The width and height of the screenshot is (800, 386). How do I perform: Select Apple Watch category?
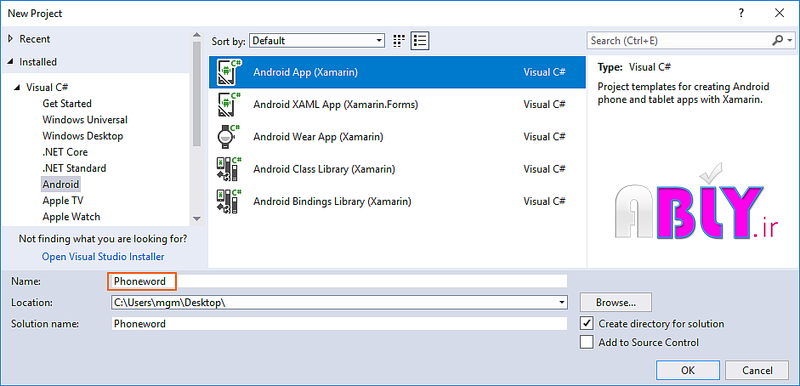[x=71, y=217]
